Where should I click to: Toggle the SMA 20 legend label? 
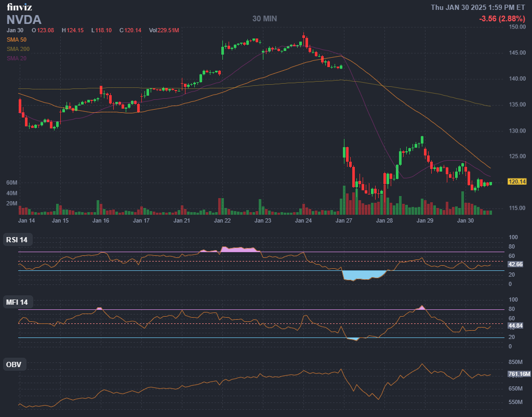click(x=17, y=58)
